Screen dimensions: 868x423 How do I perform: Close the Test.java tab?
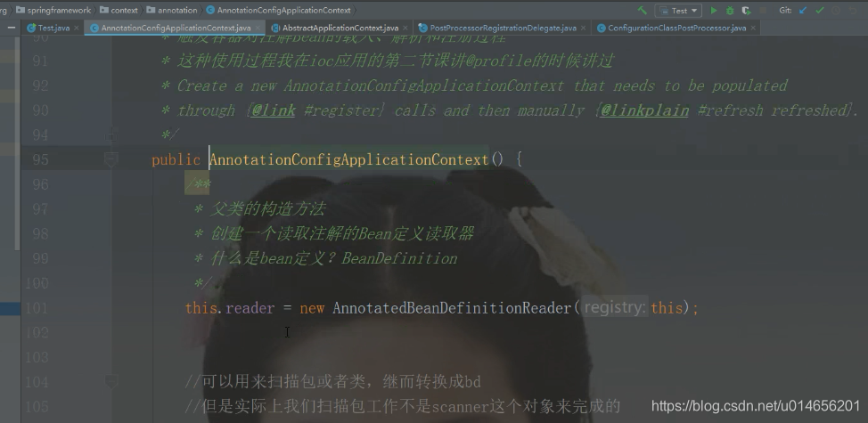pyautogui.click(x=77, y=28)
